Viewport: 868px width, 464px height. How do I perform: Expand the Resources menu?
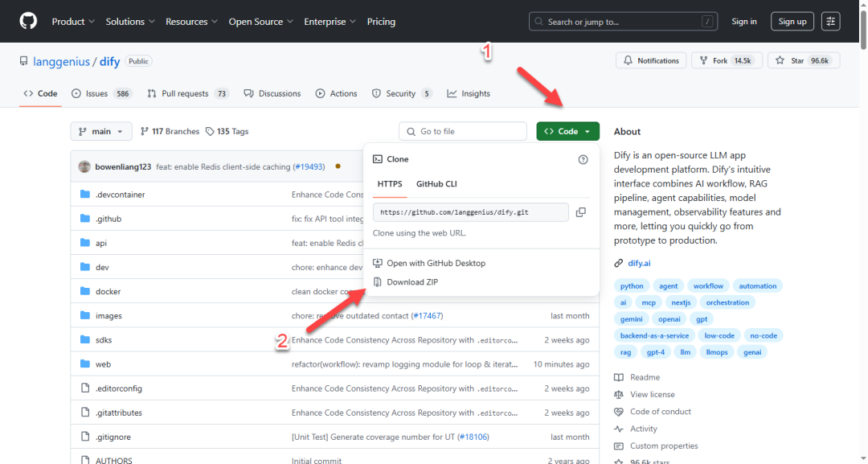tap(191, 22)
